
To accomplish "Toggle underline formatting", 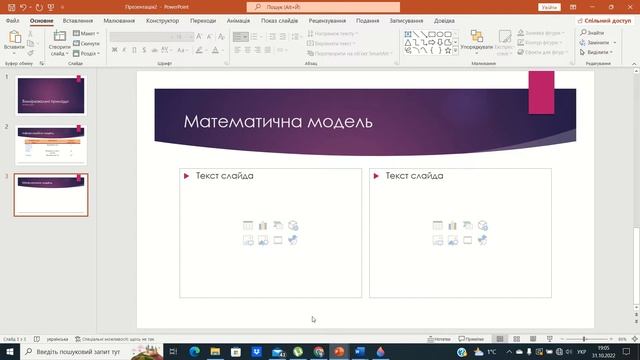I will 134,50.
